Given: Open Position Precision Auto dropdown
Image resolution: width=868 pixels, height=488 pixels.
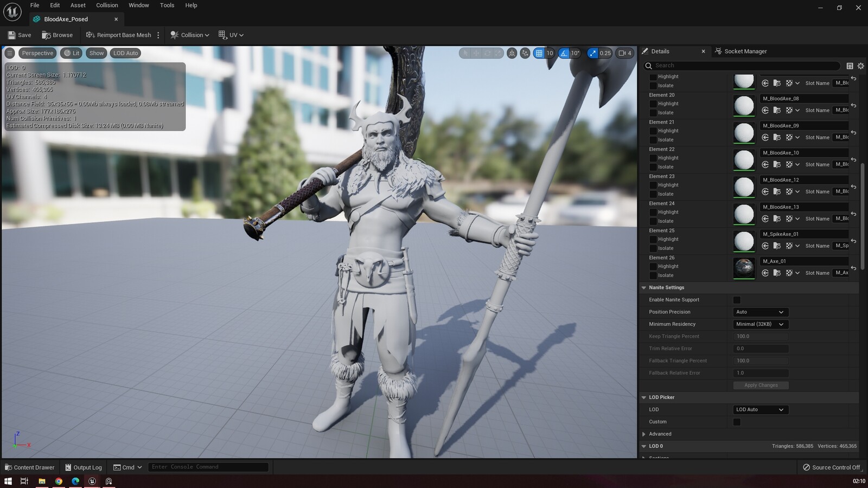Looking at the screenshot, I should point(761,312).
